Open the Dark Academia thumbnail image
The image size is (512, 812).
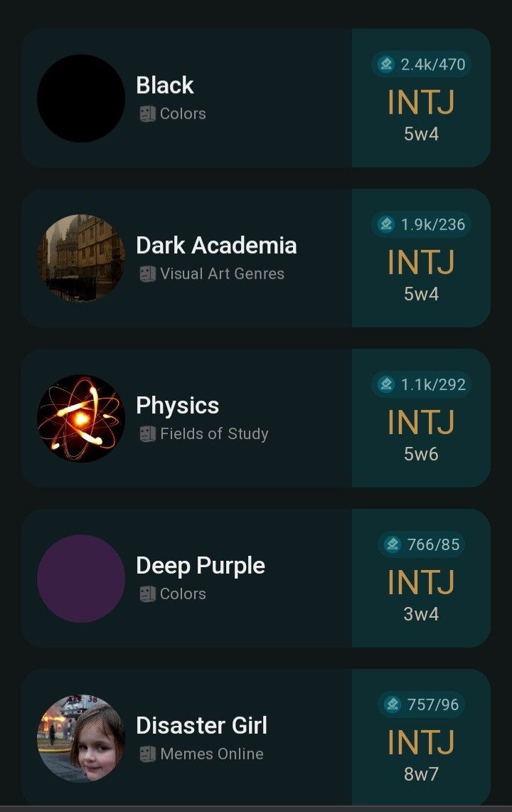(81, 258)
